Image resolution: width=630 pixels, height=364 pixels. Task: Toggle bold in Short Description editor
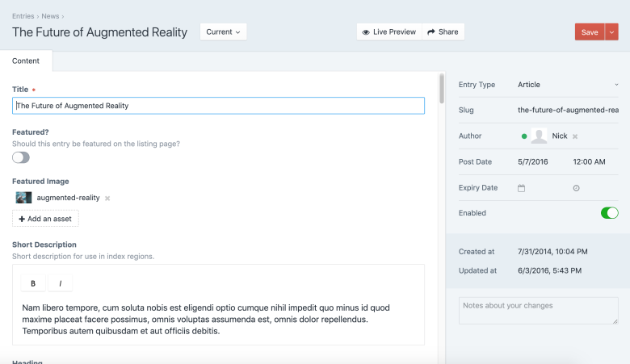coord(33,283)
